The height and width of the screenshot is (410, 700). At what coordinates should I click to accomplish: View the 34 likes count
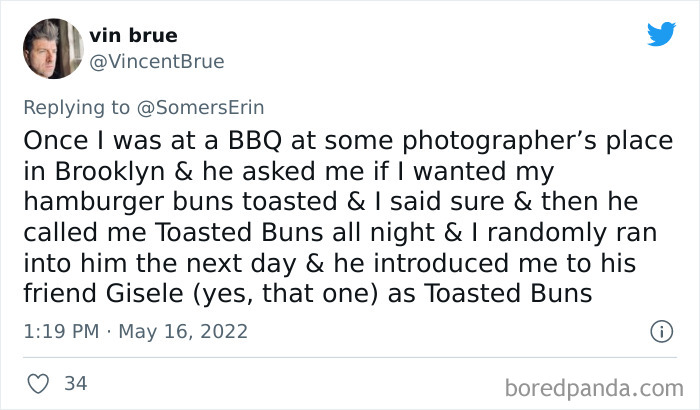75,384
